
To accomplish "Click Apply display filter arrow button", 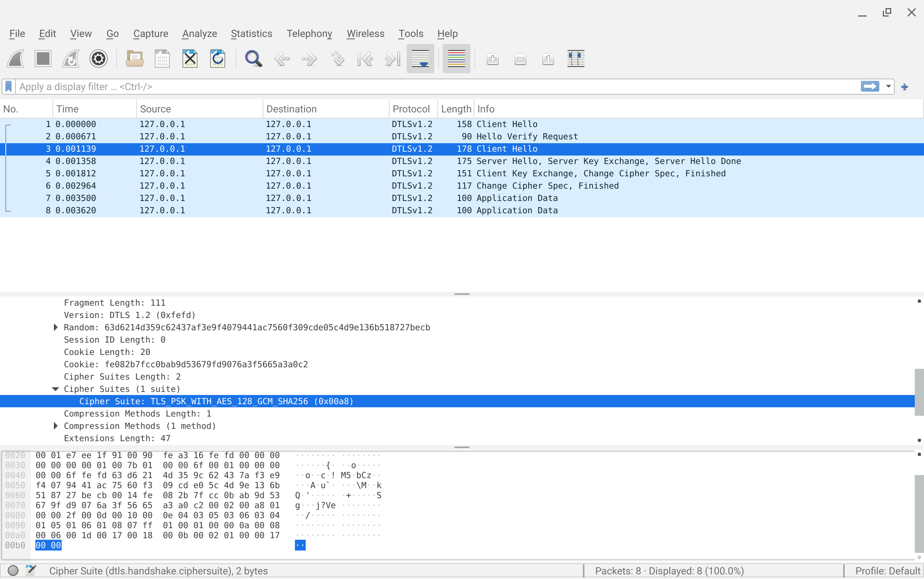I will [x=870, y=87].
